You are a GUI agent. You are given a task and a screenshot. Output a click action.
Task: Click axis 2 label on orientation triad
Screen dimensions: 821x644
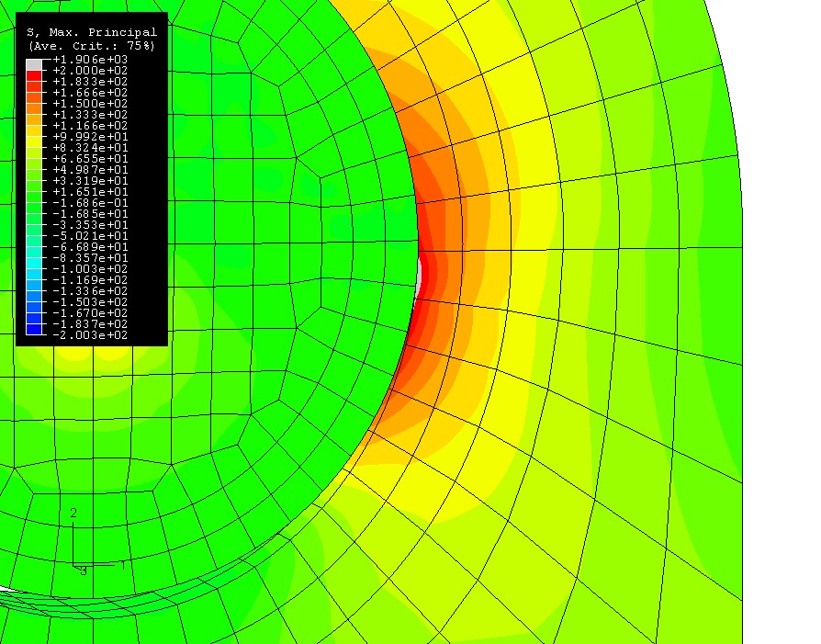coord(73,514)
